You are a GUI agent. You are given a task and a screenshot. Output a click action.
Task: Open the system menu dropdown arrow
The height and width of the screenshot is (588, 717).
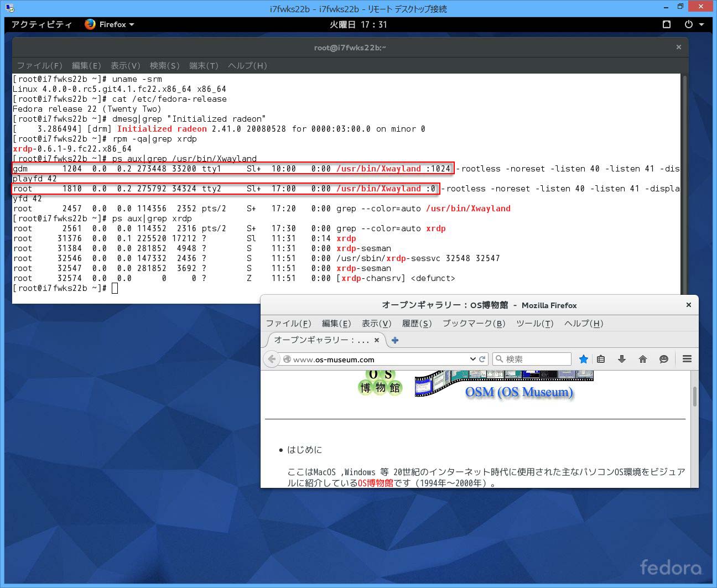coord(702,24)
